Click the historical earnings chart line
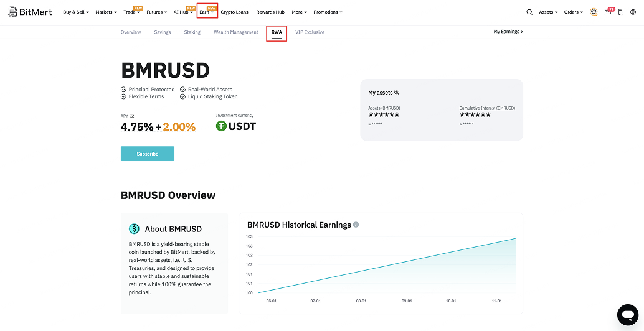 point(387,266)
